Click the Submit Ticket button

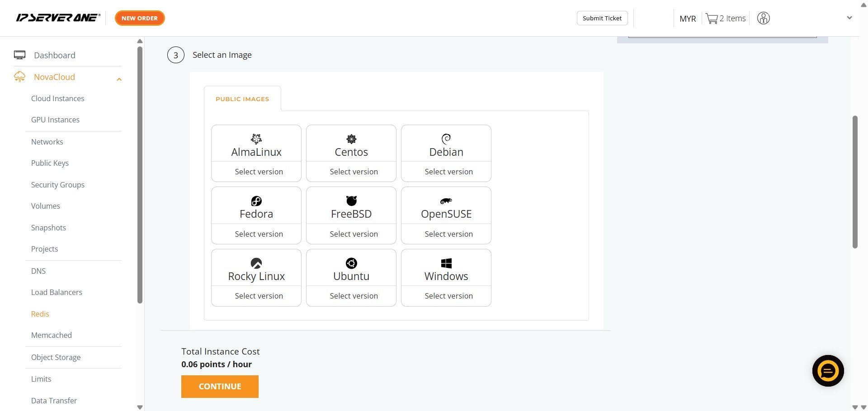click(602, 18)
